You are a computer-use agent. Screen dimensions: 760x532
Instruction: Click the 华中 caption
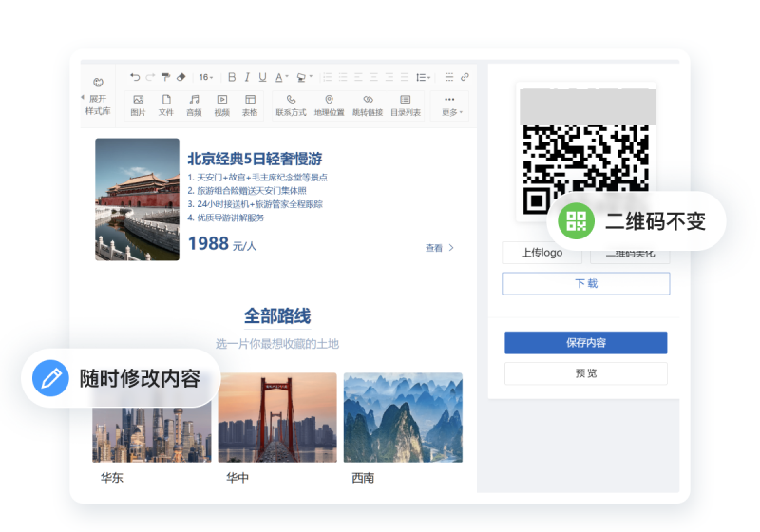(237, 478)
